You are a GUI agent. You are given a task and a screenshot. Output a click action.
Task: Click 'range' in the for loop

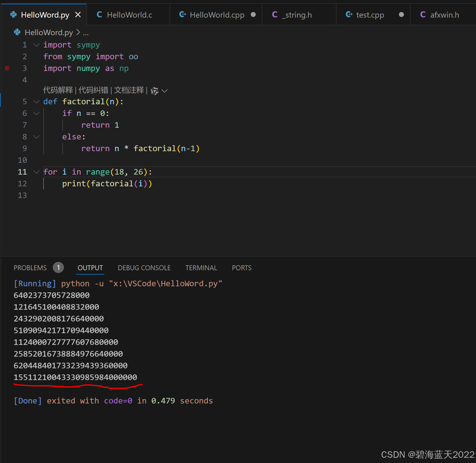(x=98, y=172)
